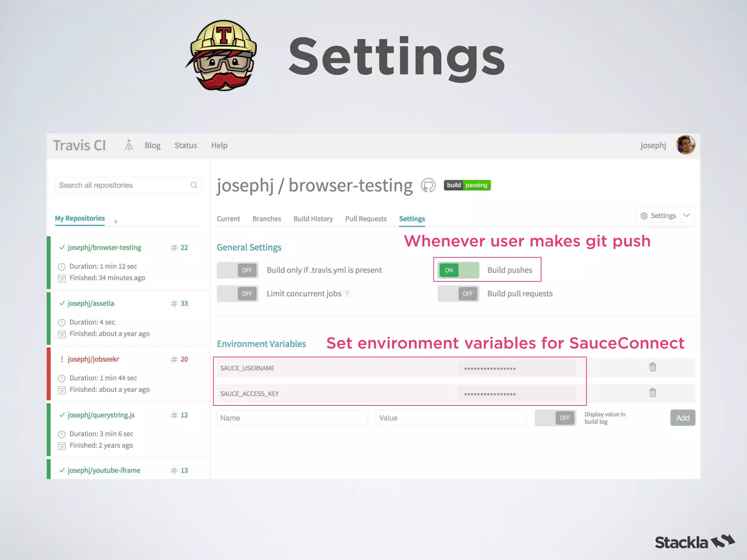The image size is (747, 560).
Task: Click the checkmark icon on josephj/querystring.js
Action: click(62, 415)
